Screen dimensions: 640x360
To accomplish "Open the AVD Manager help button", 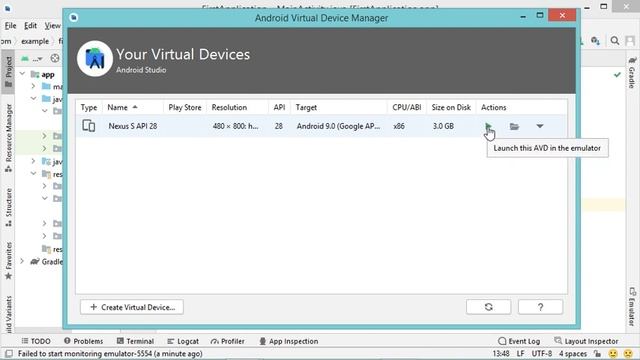I will click(x=540, y=307).
